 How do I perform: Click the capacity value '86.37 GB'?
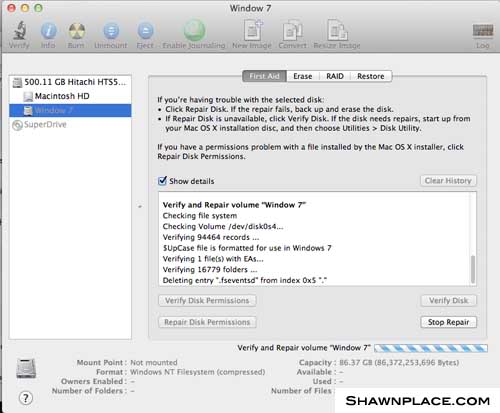pyautogui.click(x=399, y=363)
